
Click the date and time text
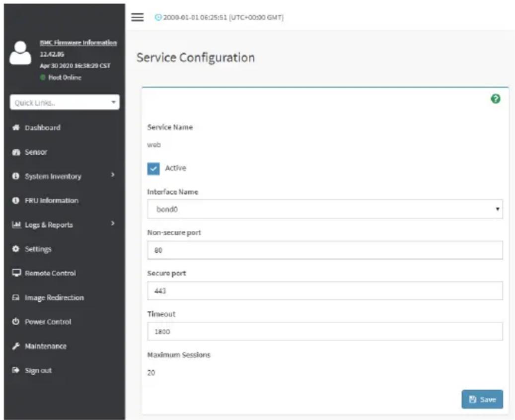tap(223, 17)
